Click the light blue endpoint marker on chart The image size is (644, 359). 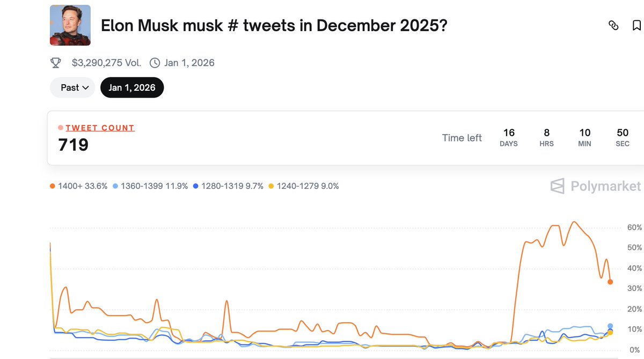pos(610,326)
